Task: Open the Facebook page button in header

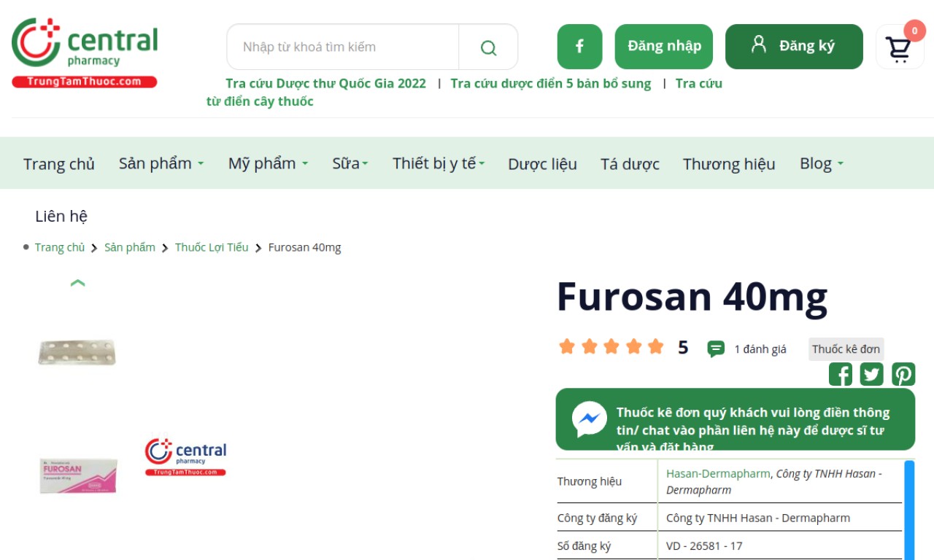Action: coord(579,47)
